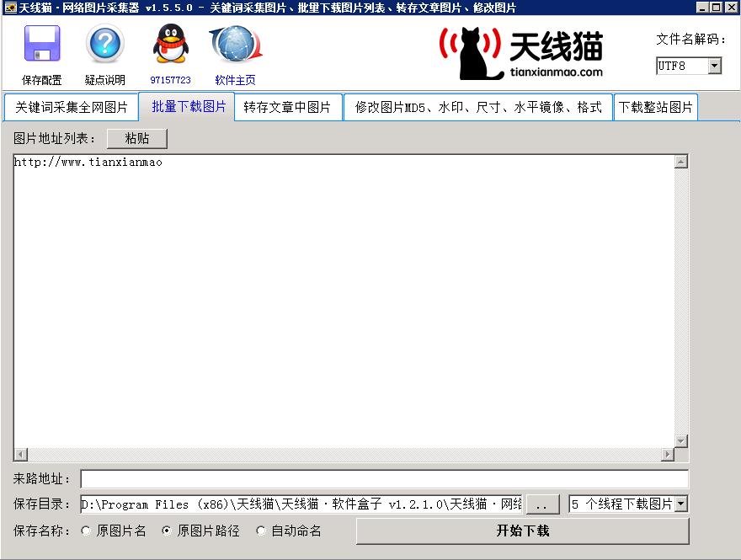Click the 开始下载 start download button
741x560 pixels.
click(523, 531)
